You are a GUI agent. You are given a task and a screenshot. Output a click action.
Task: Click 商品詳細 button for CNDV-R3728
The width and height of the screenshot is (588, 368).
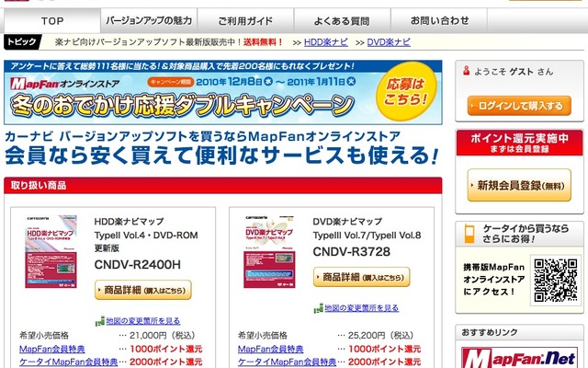(x=361, y=277)
